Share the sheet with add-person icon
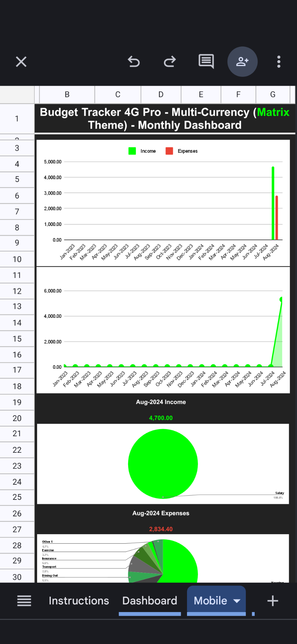The width and height of the screenshot is (297, 644). pyautogui.click(x=242, y=62)
